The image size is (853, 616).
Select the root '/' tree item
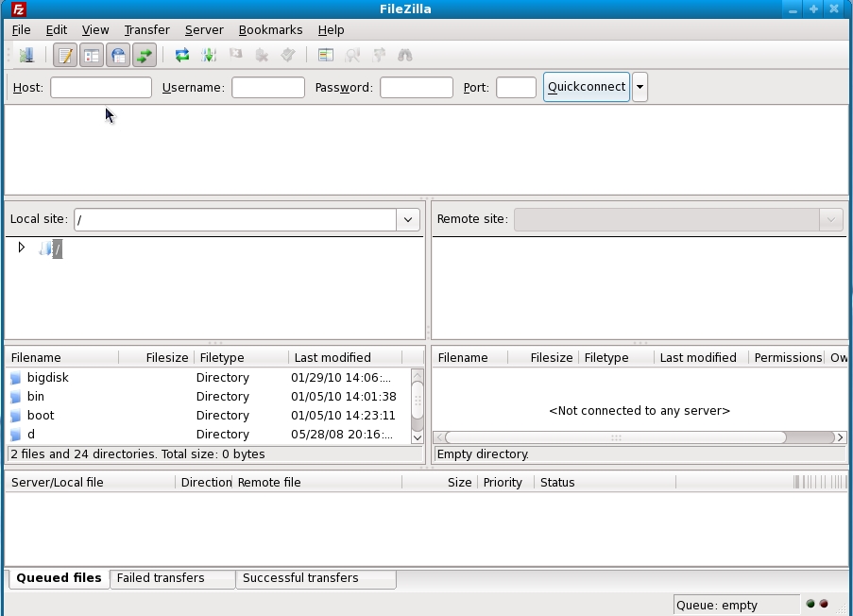tap(57, 249)
